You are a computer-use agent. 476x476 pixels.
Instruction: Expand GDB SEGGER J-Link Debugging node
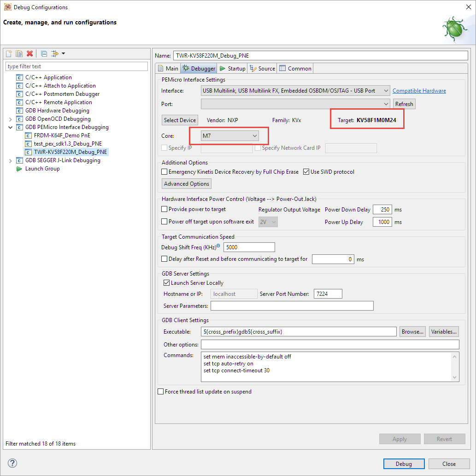[x=11, y=160]
